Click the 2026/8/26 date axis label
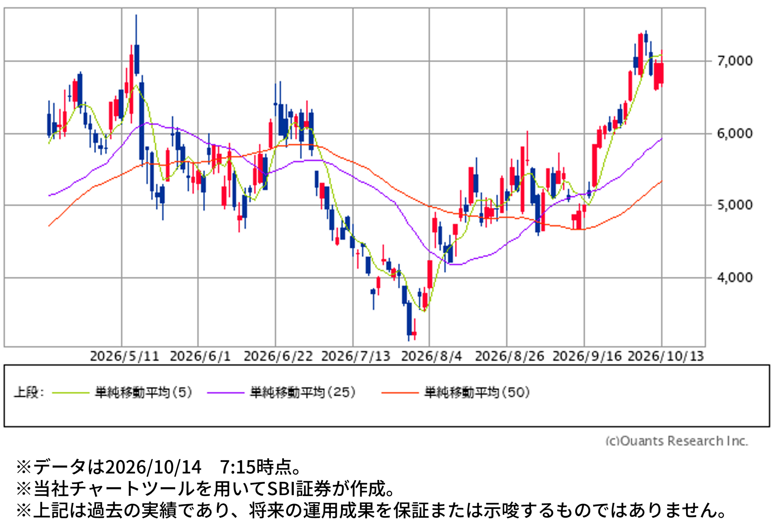This screenshot has height=532, width=775. 510,356
